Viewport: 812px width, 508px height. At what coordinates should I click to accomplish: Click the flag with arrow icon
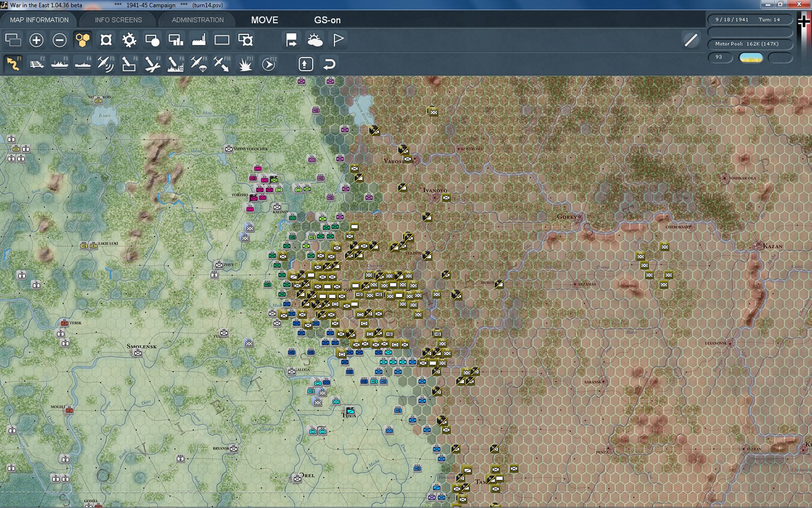click(x=291, y=40)
